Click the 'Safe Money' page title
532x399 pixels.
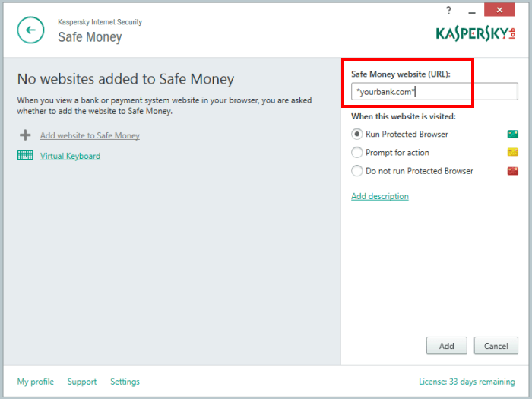(90, 37)
